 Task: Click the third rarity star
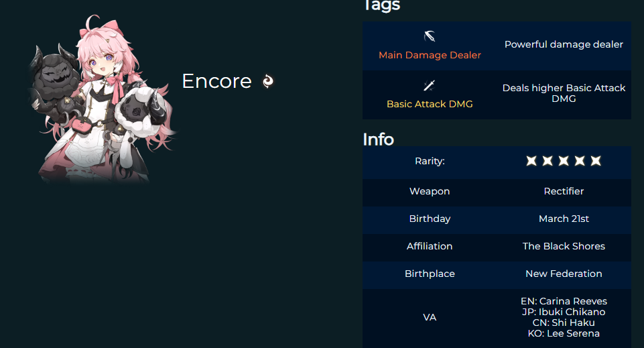(564, 161)
